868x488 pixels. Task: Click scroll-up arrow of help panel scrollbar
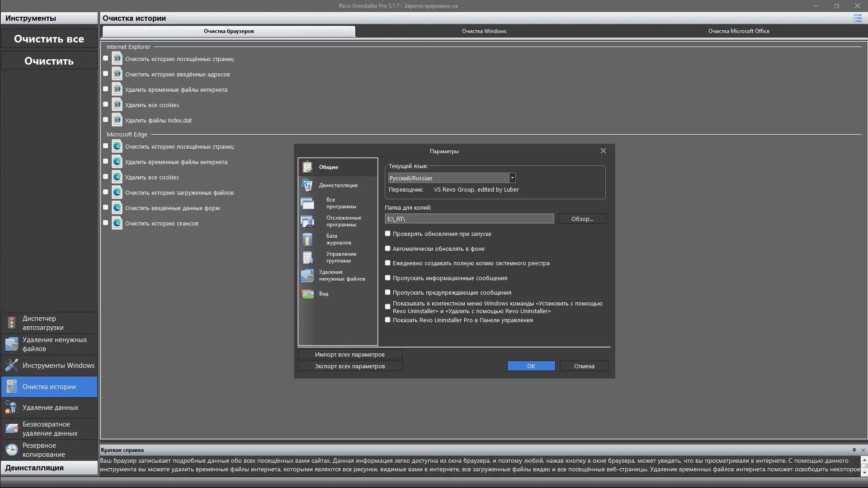[x=864, y=460]
